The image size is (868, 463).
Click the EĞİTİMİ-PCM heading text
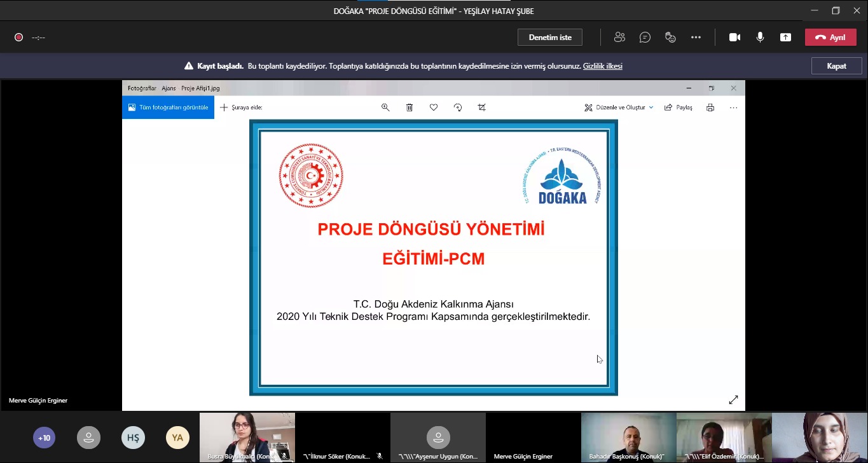click(x=433, y=259)
